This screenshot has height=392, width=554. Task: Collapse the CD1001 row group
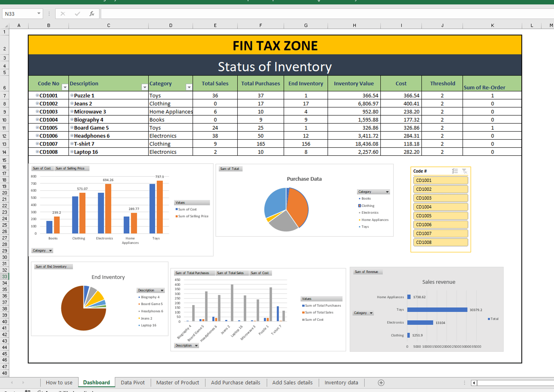point(37,95)
